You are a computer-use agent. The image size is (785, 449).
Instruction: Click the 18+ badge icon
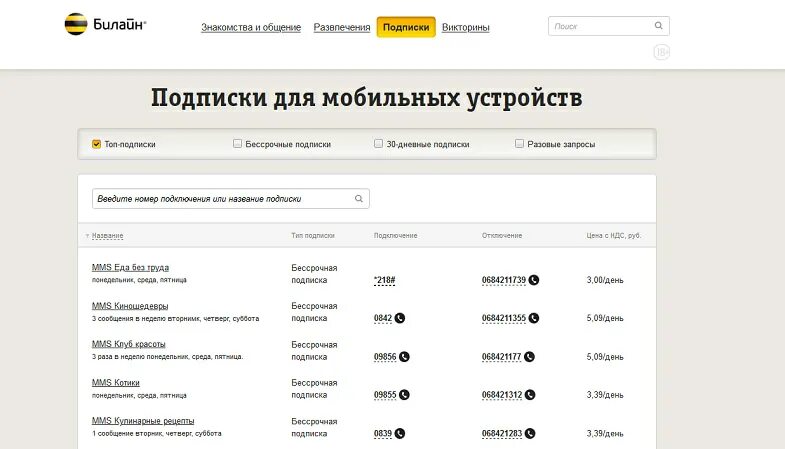click(x=661, y=52)
